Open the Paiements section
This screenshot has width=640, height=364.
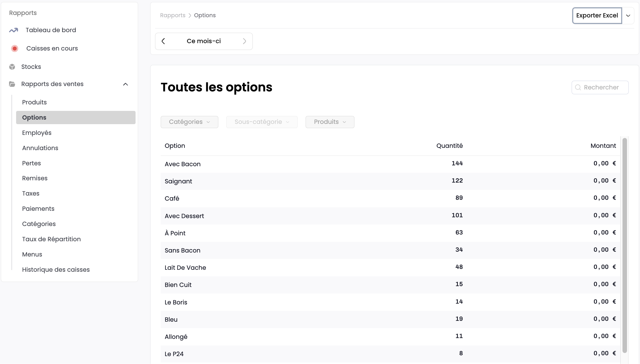38,209
